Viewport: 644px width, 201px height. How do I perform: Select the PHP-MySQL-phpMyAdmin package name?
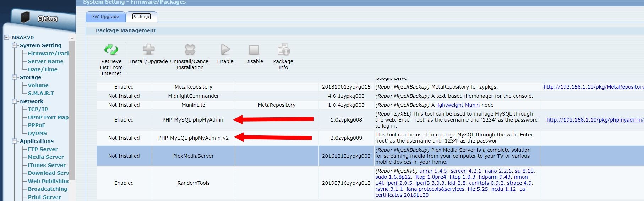pos(193,119)
